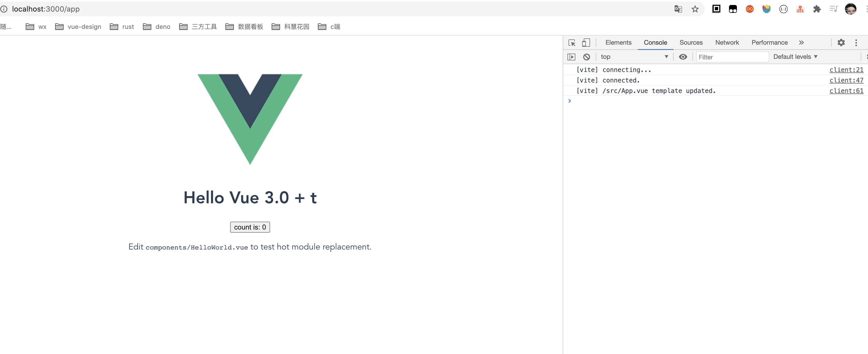The image size is (868, 354).
Task: Bookmark this page via the star
Action: [695, 9]
